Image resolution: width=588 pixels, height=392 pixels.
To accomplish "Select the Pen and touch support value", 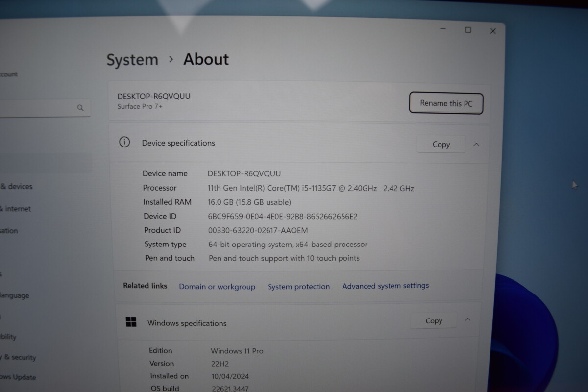I will (x=284, y=258).
